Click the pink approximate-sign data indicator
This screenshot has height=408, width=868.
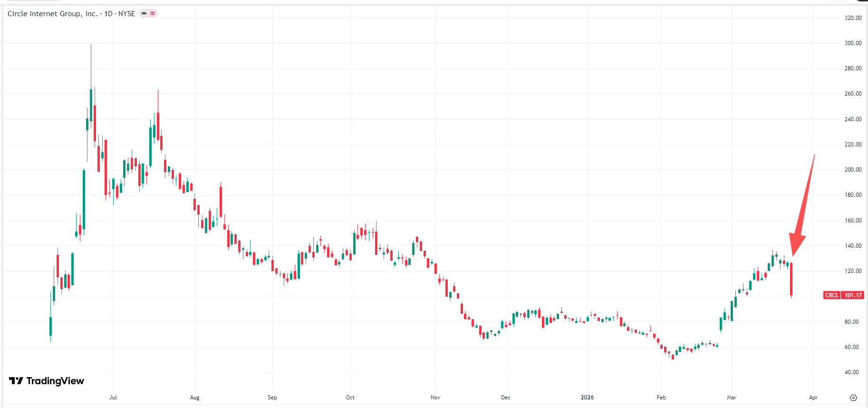point(153,13)
